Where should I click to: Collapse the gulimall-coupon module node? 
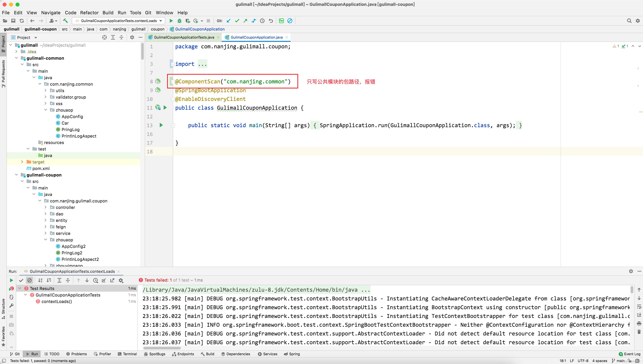(16, 175)
